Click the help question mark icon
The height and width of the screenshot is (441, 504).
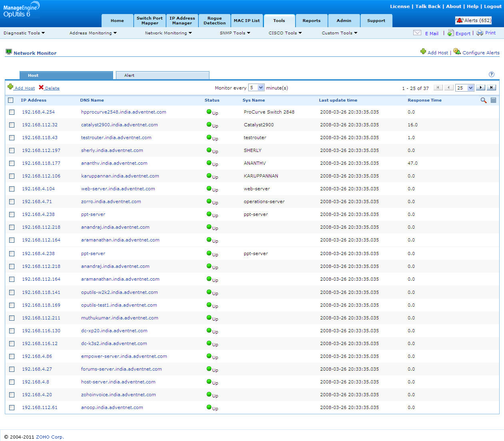492,74
